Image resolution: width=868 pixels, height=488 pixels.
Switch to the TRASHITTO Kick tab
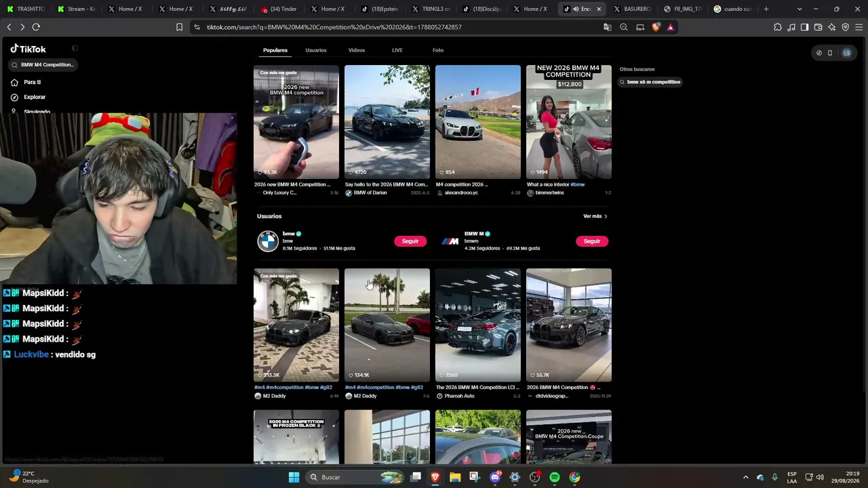(x=26, y=9)
